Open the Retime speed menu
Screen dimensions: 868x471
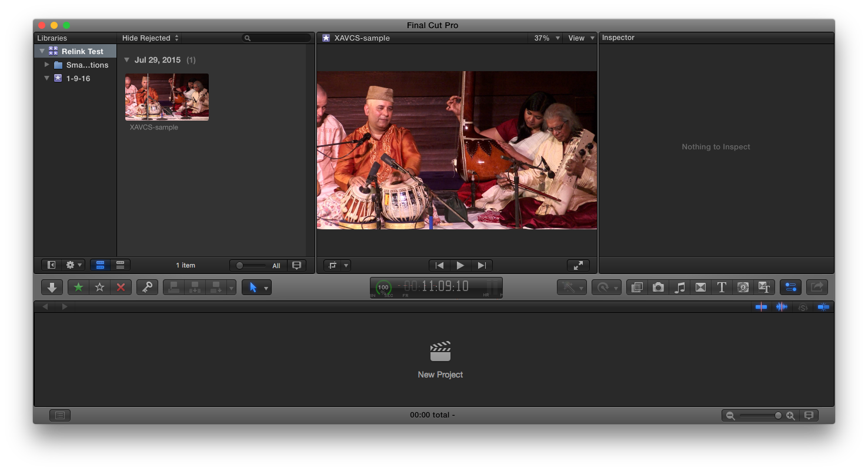[606, 288]
